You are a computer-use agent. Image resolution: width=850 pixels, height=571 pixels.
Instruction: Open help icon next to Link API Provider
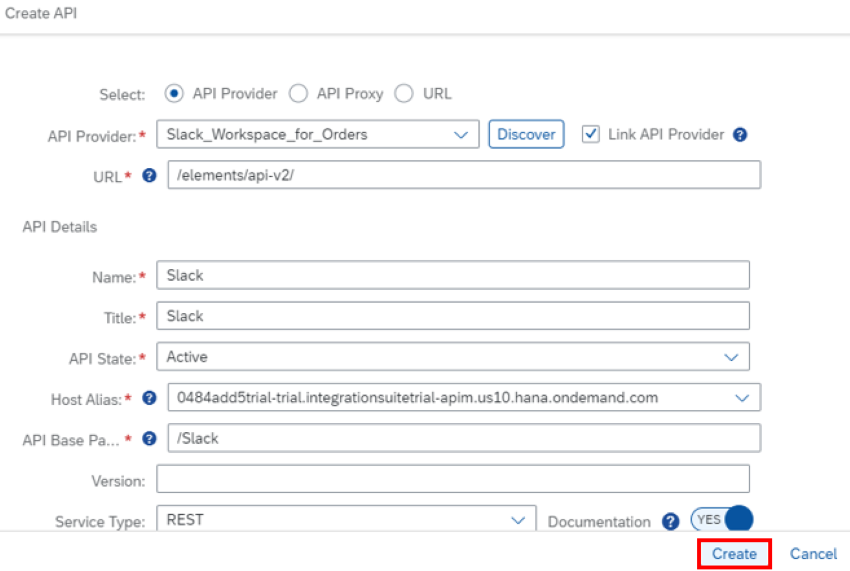click(x=740, y=134)
